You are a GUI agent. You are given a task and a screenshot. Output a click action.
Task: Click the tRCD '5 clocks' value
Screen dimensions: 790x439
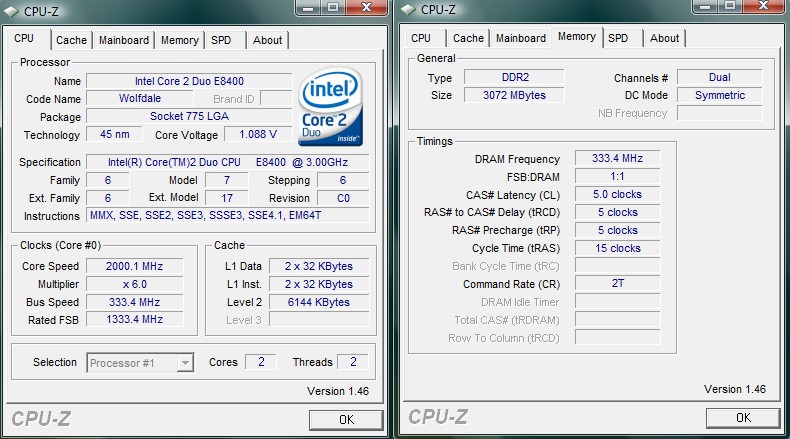[618, 212]
